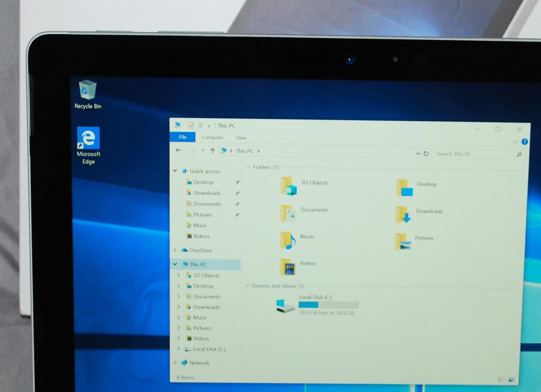This screenshot has width=541, height=392.
Task: Expand the Network tree node
Action: point(175,362)
